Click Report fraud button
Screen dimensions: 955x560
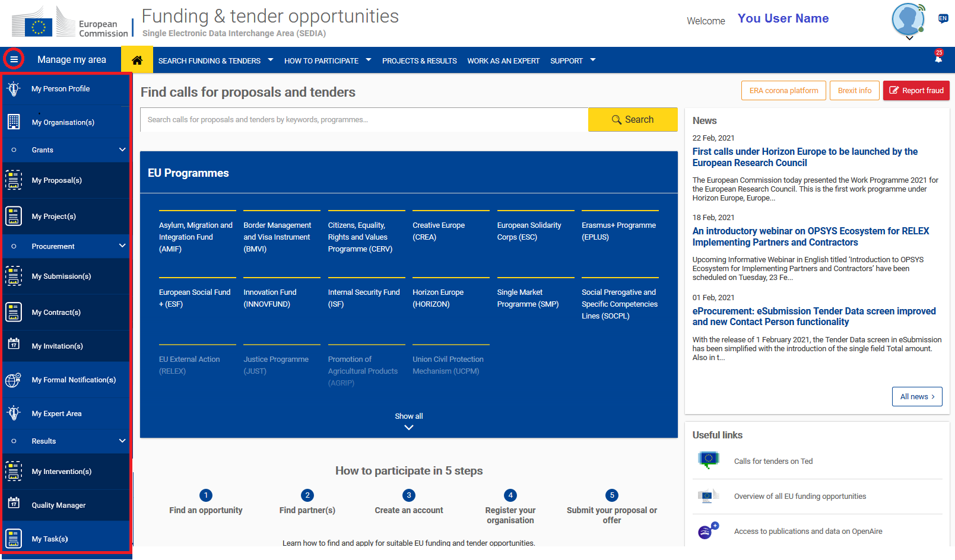pyautogui.click(x=916, y=90)
